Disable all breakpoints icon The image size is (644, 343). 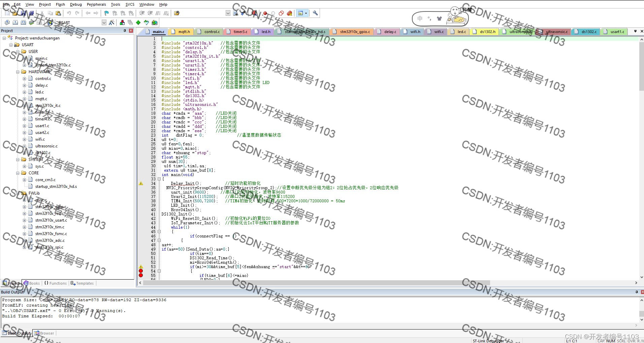click(281, 13)
